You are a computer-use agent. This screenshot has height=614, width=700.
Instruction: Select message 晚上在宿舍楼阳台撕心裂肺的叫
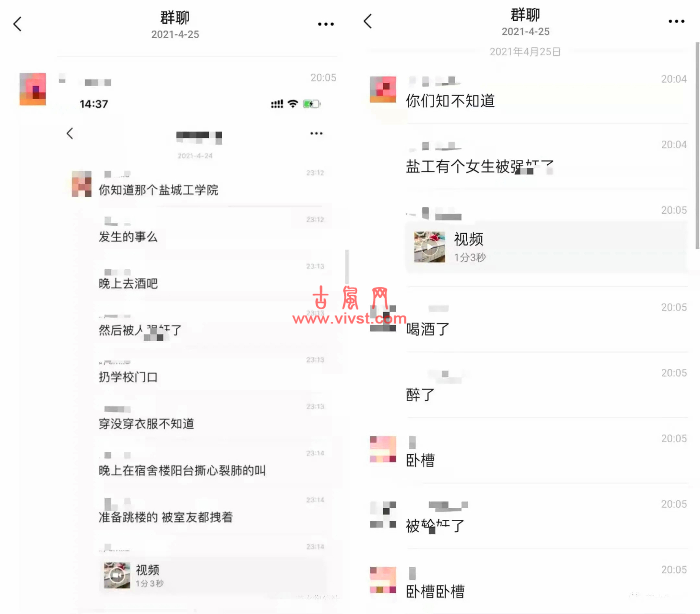tap(182, 470)
